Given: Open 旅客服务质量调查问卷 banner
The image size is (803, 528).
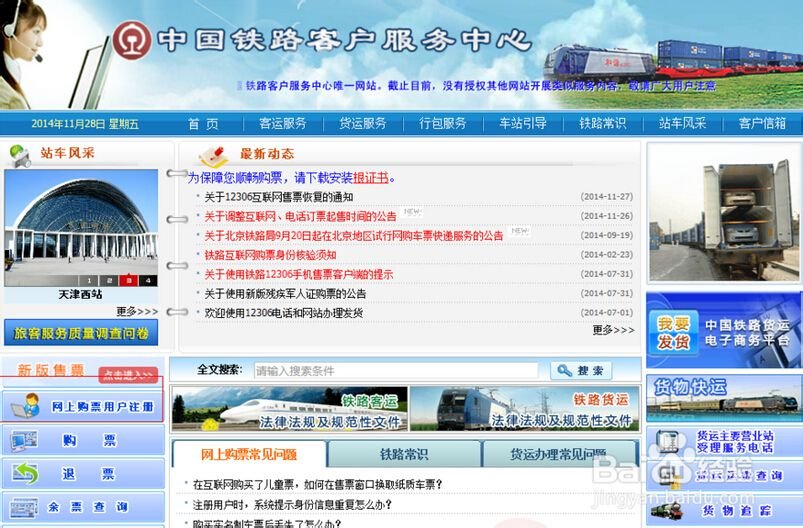Looking at the screenshot, I should pos(81,333).
